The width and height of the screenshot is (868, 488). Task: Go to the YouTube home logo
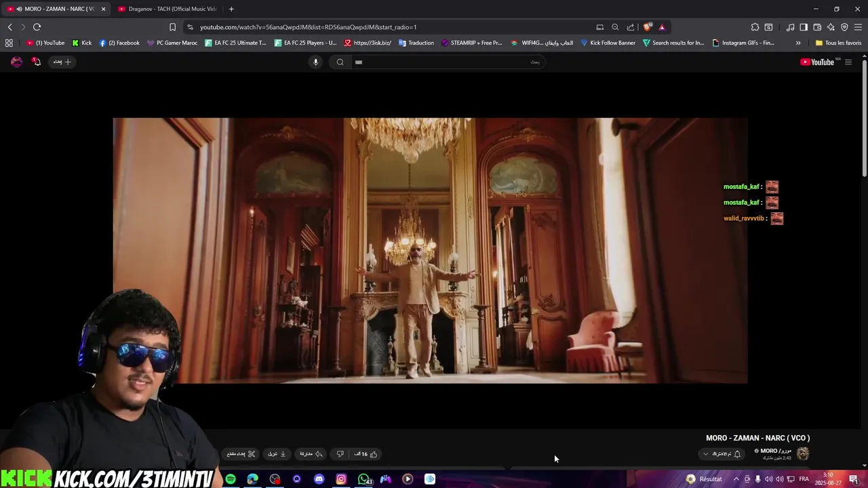coord(818,62)
